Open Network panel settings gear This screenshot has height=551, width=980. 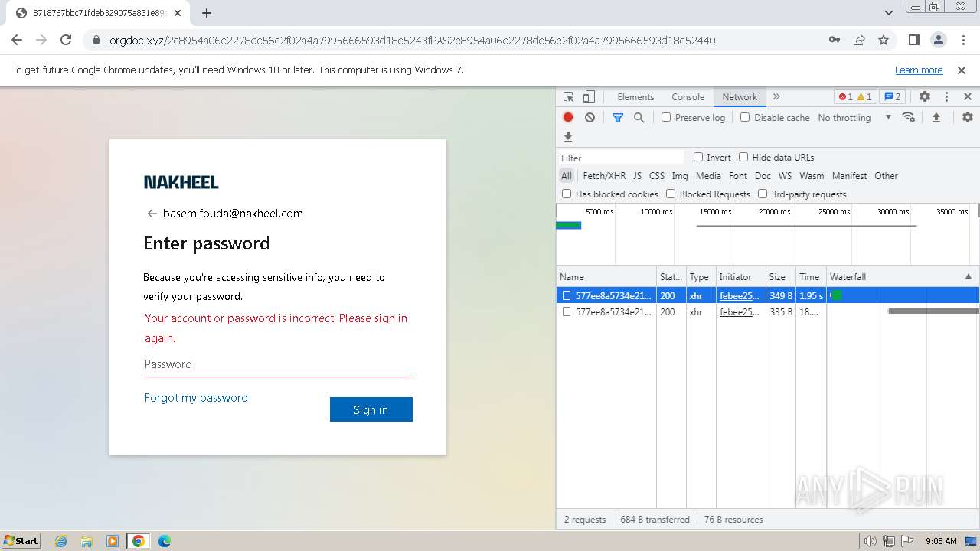968,117
